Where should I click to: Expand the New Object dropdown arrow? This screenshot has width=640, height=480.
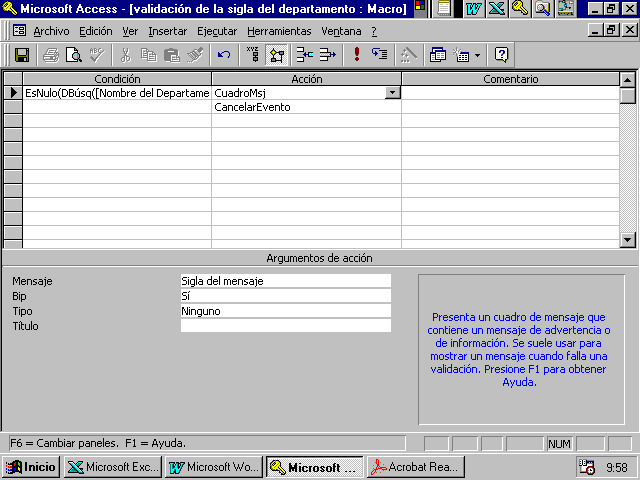[x=477, y=55]
